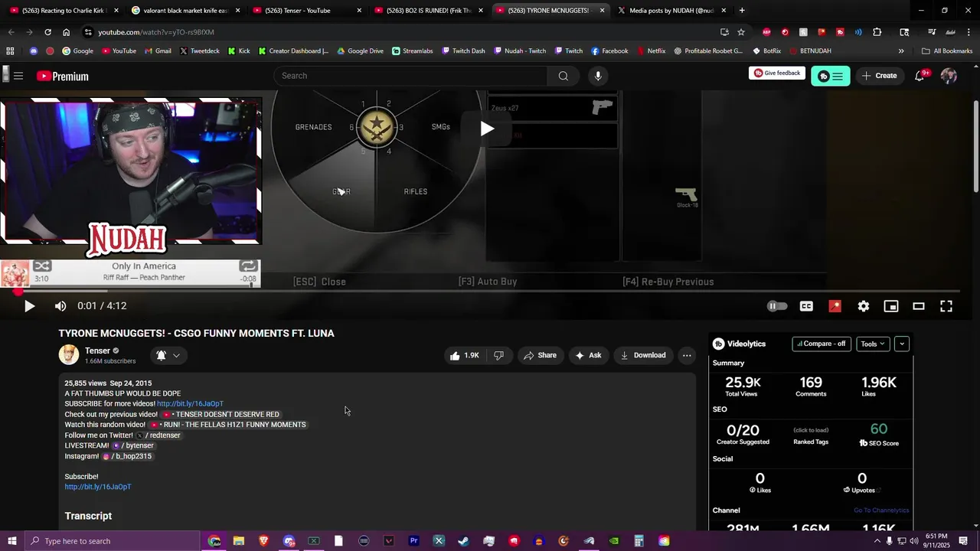Toggle Videolytics Compare - off
Image resolution: width=980 pixels, height=551 pixels.
tap(822, 344)
